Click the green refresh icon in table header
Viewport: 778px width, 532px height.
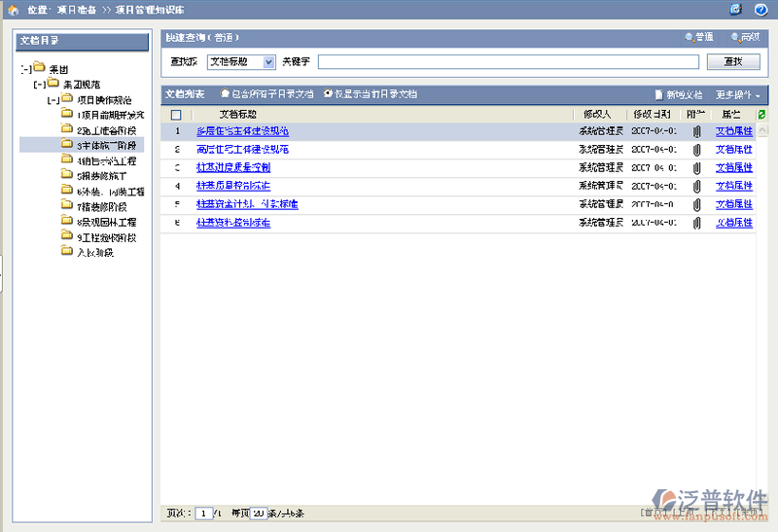(x=761, y=115)
